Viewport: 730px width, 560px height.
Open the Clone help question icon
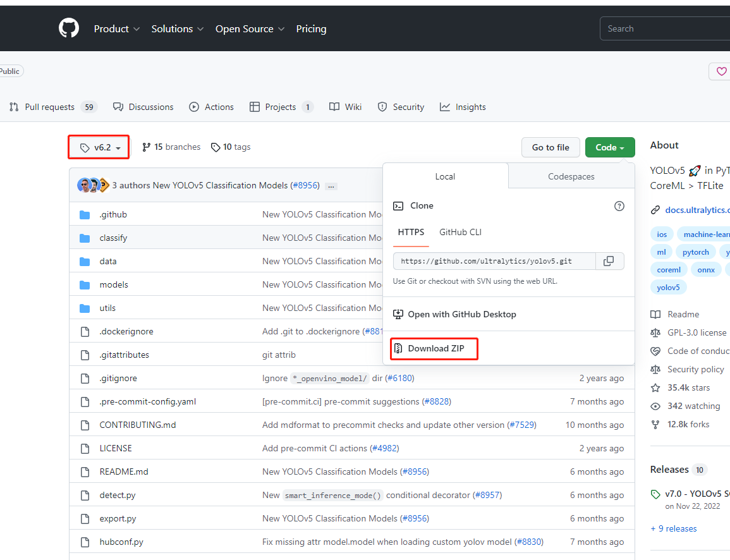coord(619,206)
